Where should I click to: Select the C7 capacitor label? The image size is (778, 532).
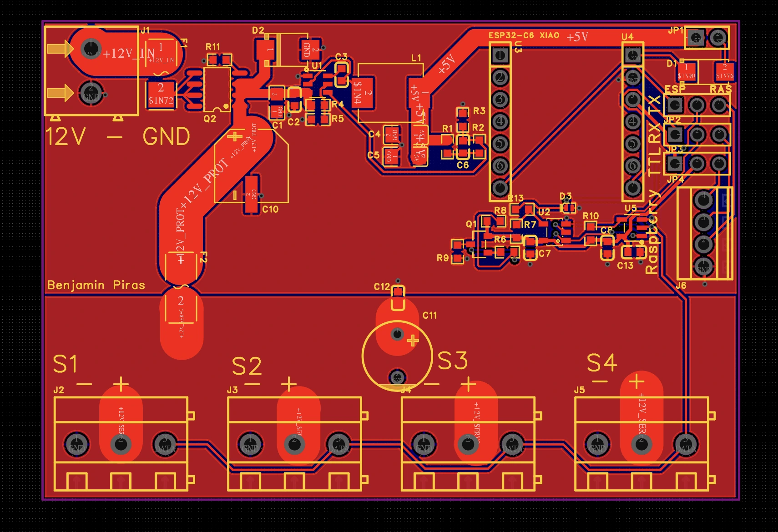click(x=545, y=254)
